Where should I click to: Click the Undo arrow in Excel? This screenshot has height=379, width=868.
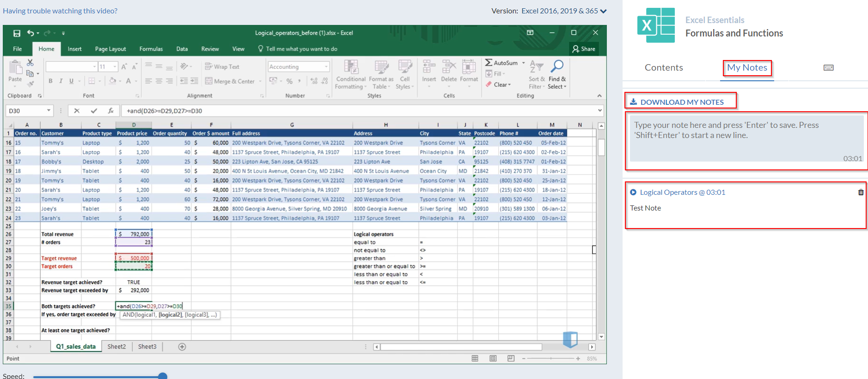click(31, 33)
